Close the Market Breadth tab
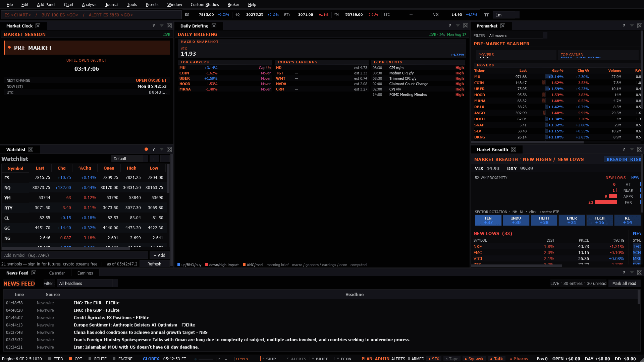 tap(514, 149)
